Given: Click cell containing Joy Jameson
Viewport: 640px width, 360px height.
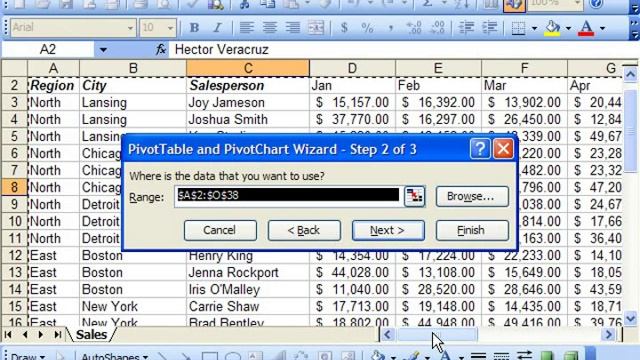Looking at the screenshot, I should point(248,102).
